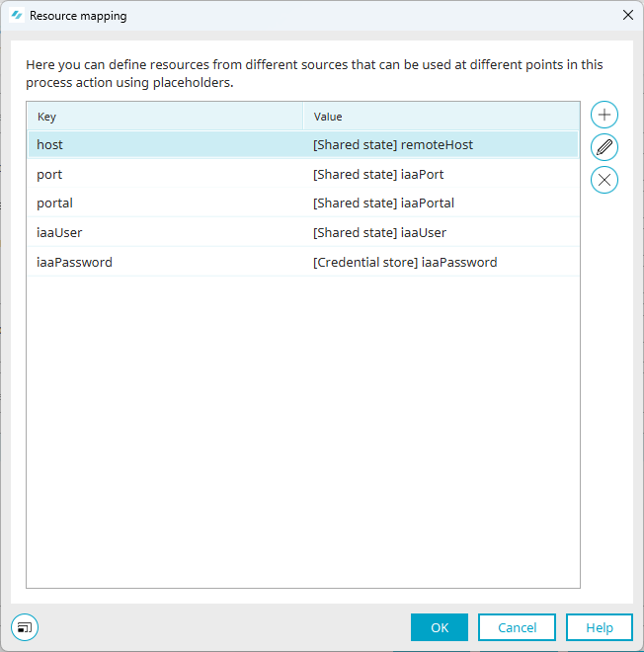This screenshot has height=652, width=644.
Task: Click the round icon in the bottom-left corner
Action: 25,627
